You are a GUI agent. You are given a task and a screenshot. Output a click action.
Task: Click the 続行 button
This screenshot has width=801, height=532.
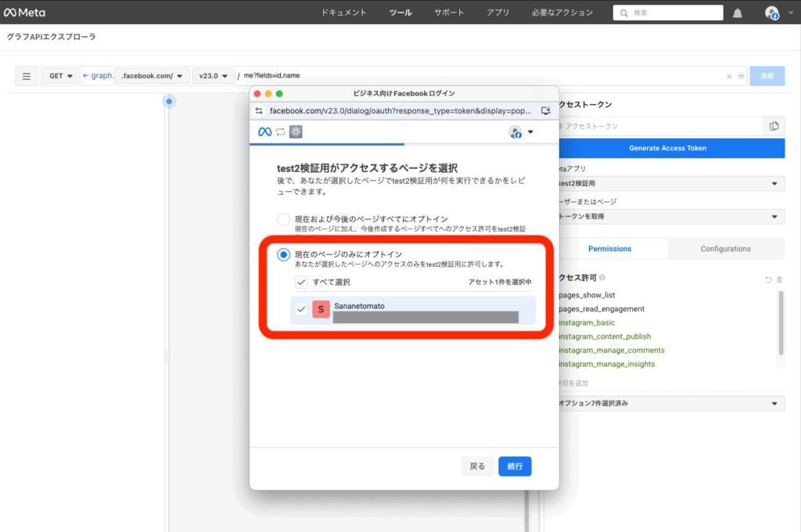point(515,466)
